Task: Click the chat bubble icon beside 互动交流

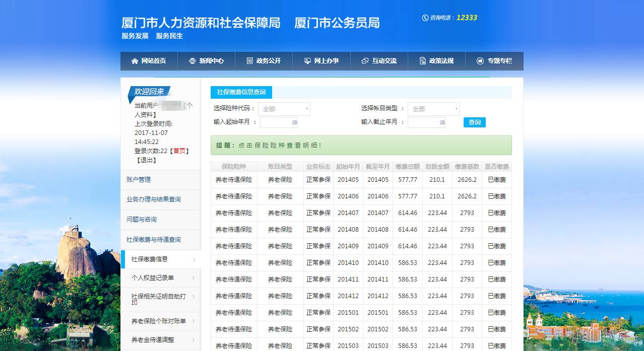Action: point(365,61)
